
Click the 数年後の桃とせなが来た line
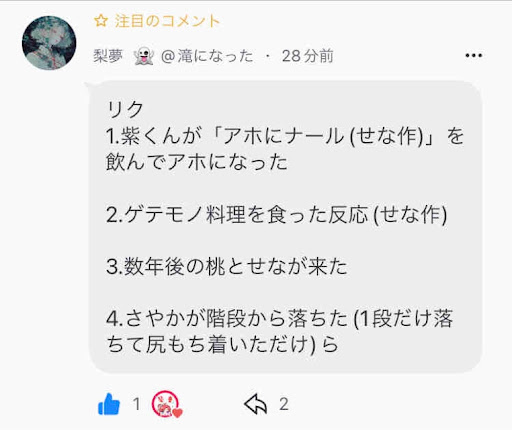pos(227,267)
